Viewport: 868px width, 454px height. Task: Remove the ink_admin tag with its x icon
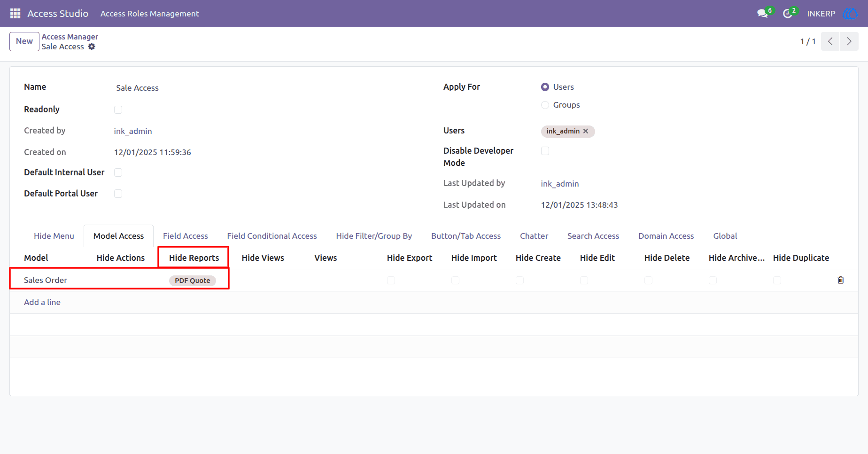point(586,131)
